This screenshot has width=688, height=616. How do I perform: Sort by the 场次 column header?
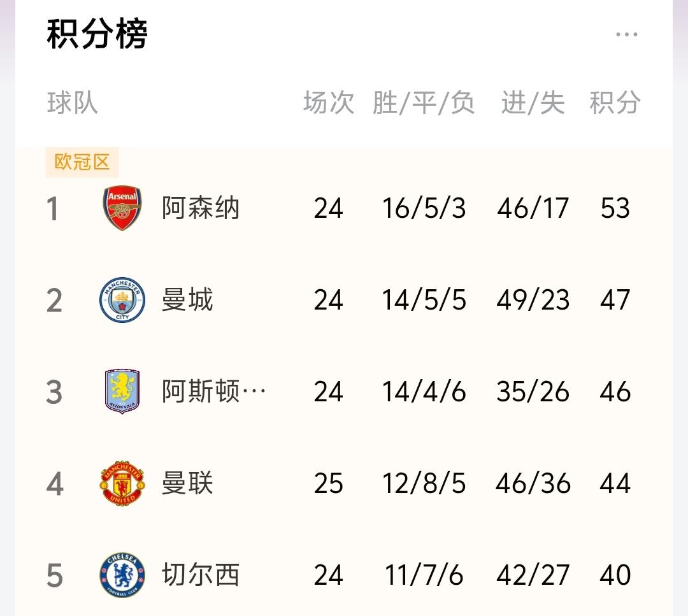[329, 103]
